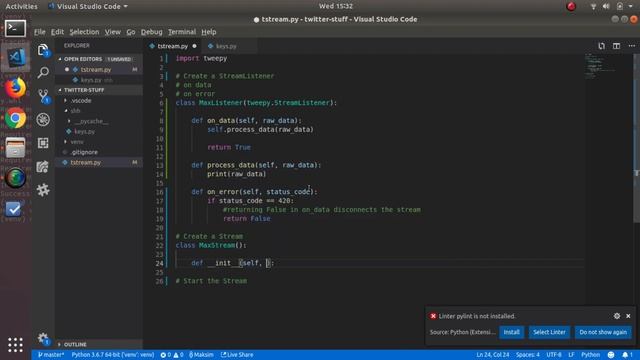Click the UTF-8 encoding indicator

[x=554, y=355]
